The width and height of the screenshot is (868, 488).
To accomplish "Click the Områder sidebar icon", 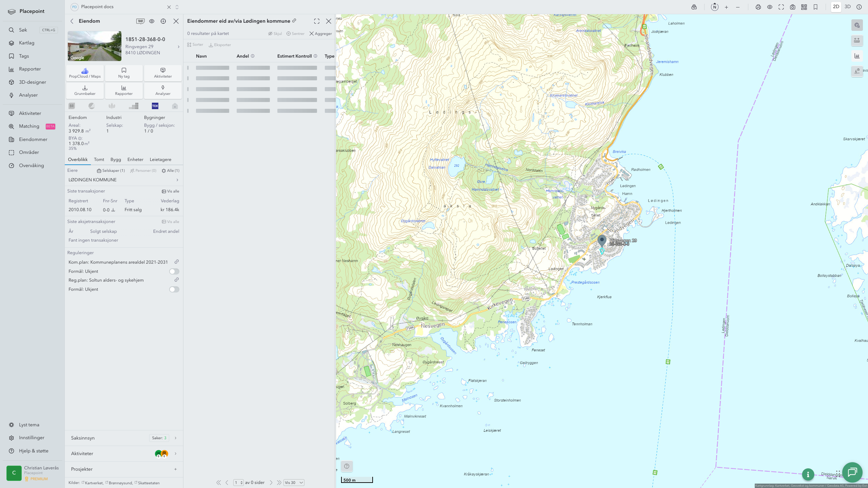I will pyautogui.click(x=12, y=152).
